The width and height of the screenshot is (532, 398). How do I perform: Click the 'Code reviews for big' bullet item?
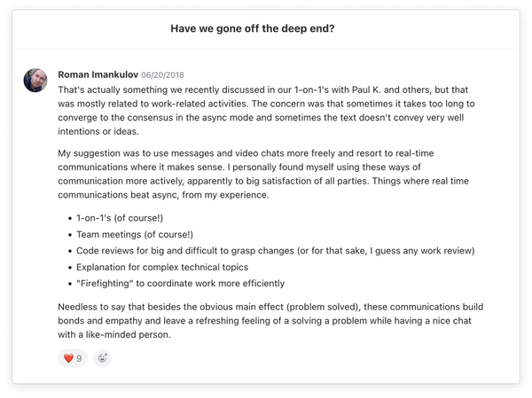133,251
